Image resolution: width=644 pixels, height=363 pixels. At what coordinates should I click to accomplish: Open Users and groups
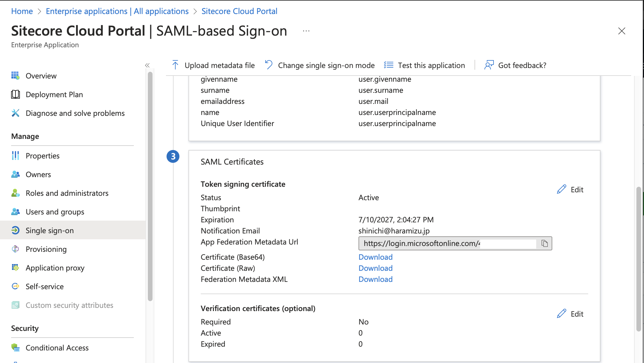coord(73,212)
